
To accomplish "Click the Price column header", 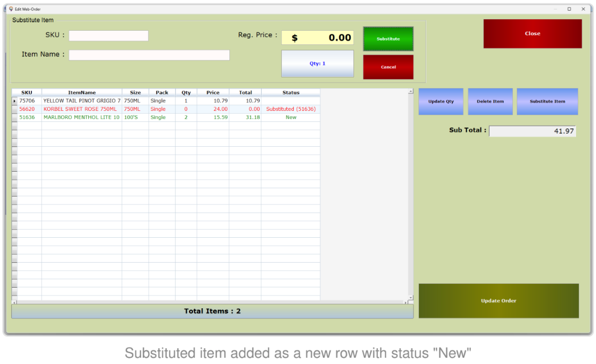I will point(213,92).
